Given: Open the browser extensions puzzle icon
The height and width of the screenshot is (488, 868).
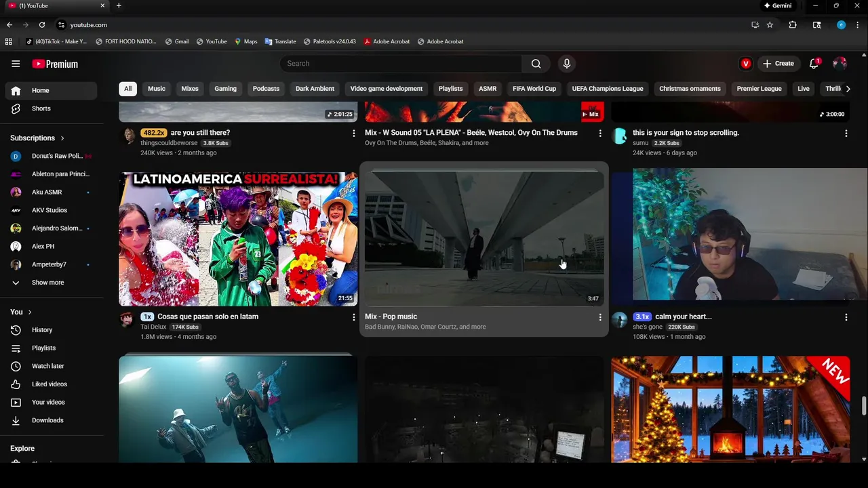Looking at the screenshot, I should pyautogui.click(x=793, y=25).
